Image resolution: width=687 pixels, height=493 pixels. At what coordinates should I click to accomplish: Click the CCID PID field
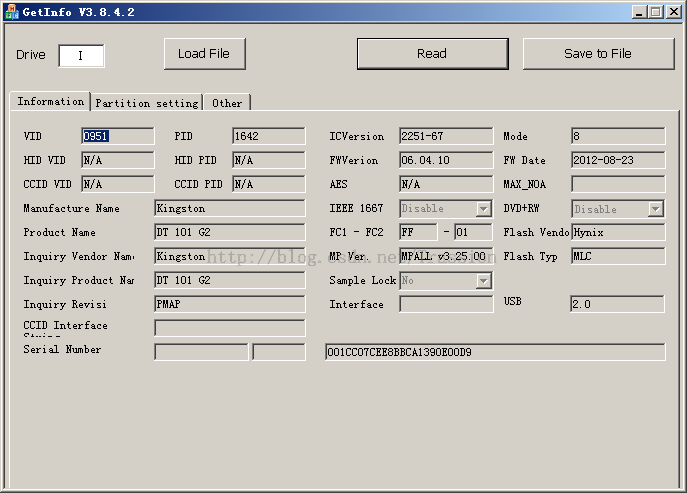tap(269, 184)
